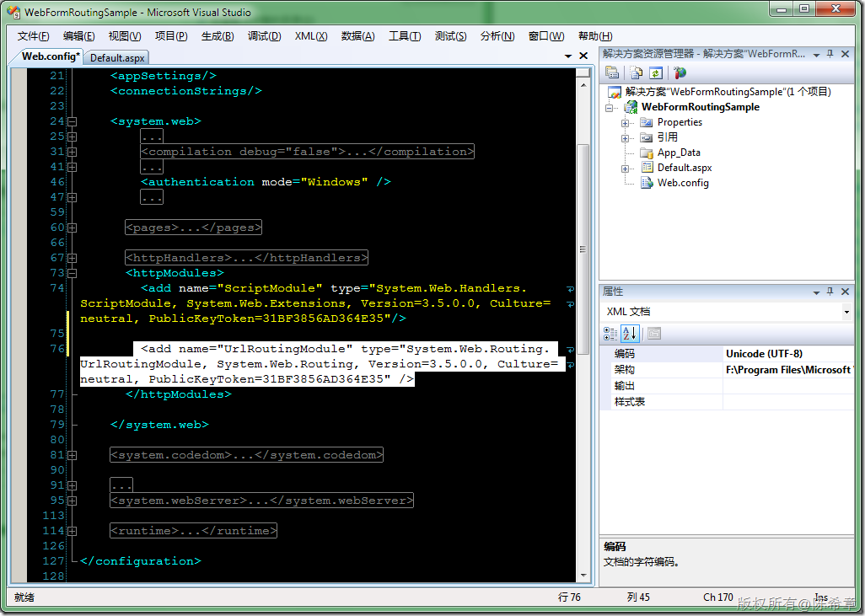Open the 调试(D) menu
This screenshot has width=865, height=616.
tap(264, 36)
